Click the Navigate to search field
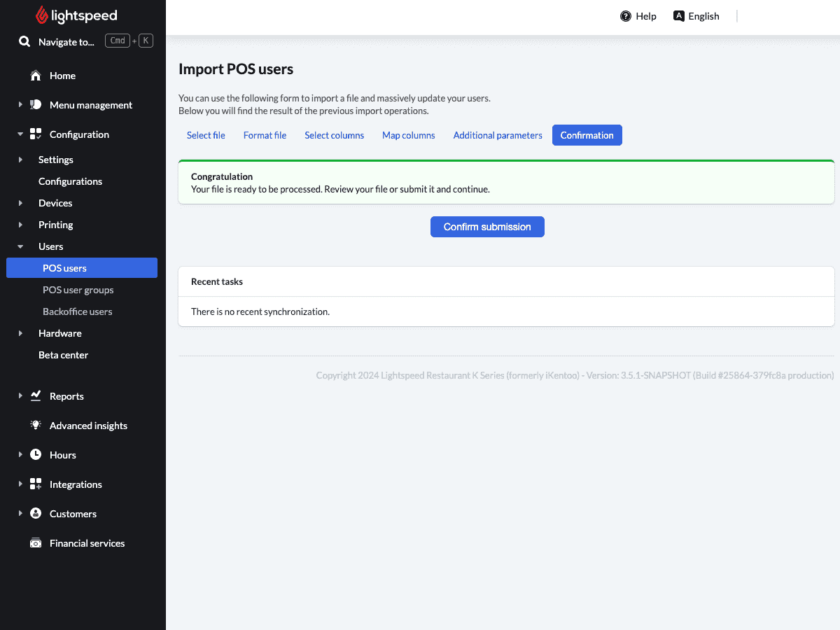This screenshot has width=840, height=630. [85, 42]
